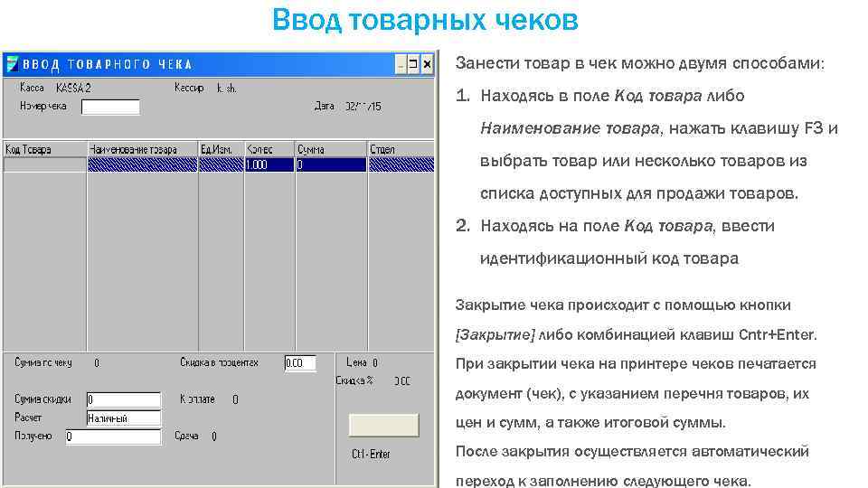Select the Отдел column header
Image resolution: width=868 pixels, height=488 pixels.
[x=401, y=149]
